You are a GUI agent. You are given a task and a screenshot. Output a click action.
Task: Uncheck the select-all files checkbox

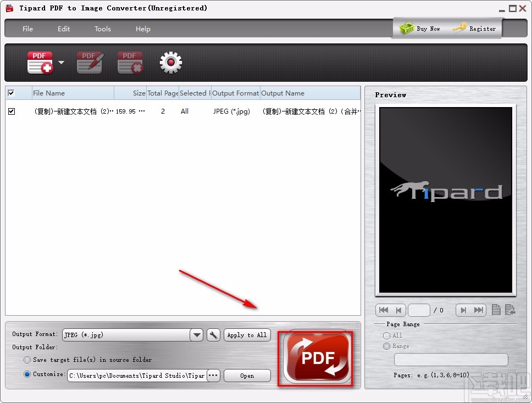pyautogui.click(x=12, y=93)
